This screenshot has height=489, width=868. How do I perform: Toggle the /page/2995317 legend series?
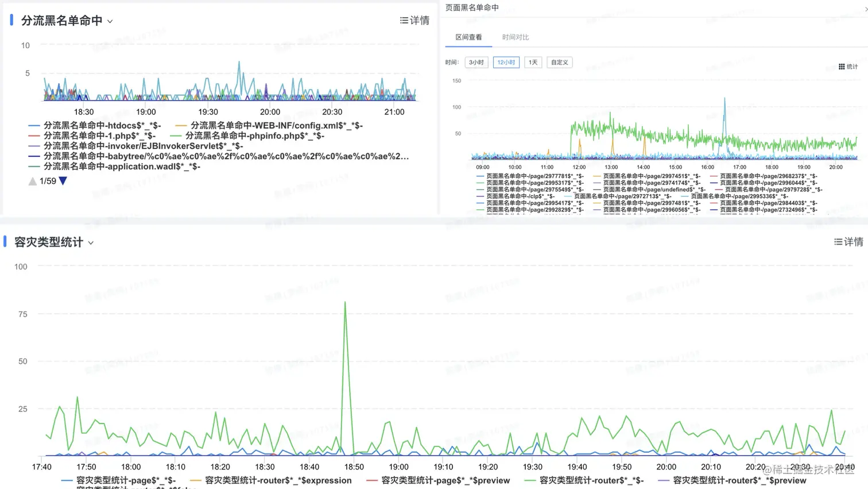pos(530,183)
